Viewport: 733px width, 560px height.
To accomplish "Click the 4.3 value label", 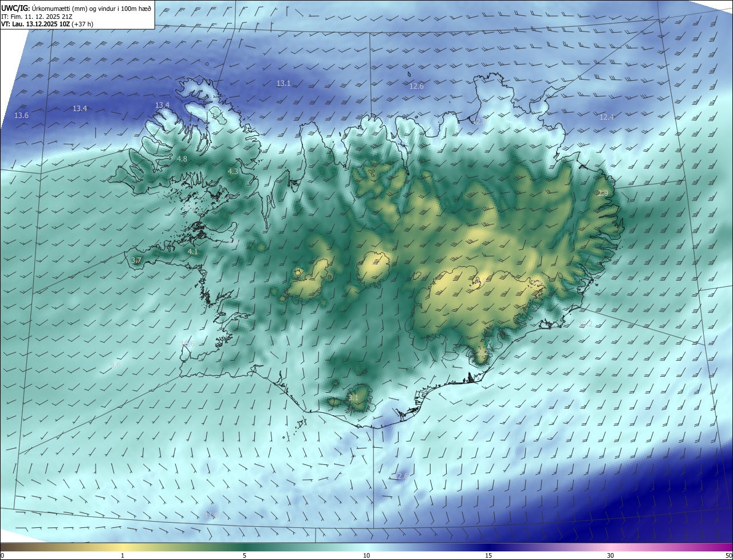I will (x=233, y=171).
